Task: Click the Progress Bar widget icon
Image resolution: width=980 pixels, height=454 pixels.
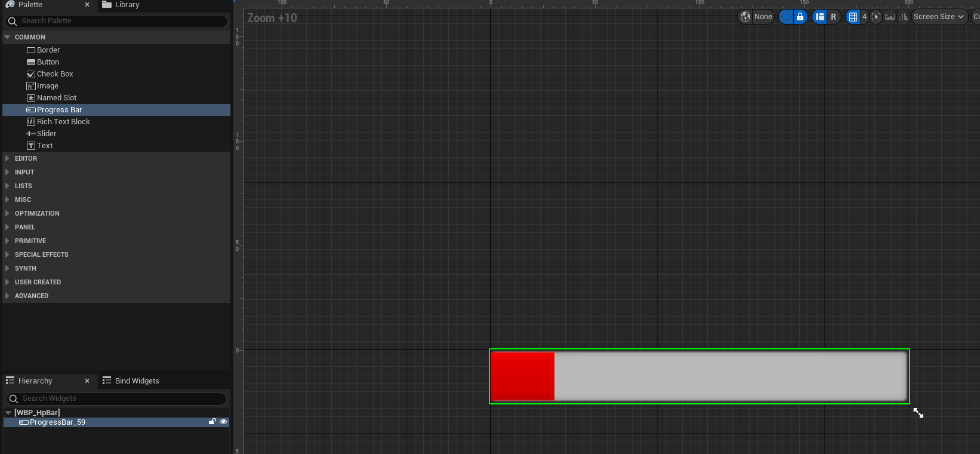Action: (31, 110)
